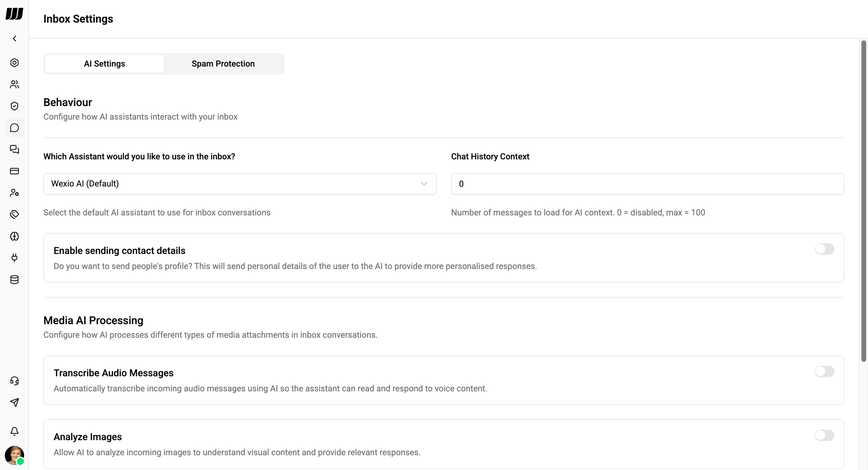The height and width of the screenshot is (470, 868).
Task: Enable Analyze Images
Action: pos(825,435)
